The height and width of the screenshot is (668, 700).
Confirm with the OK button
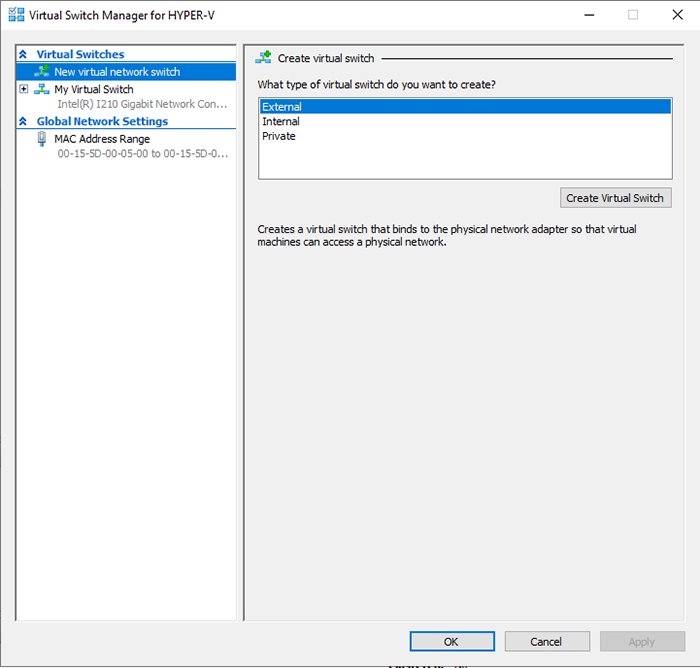click(x=451, y=641)
